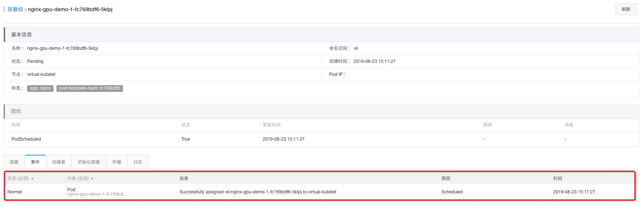Click the app: nginx label tag
644x215 pixels.
[x=40, y=89]
